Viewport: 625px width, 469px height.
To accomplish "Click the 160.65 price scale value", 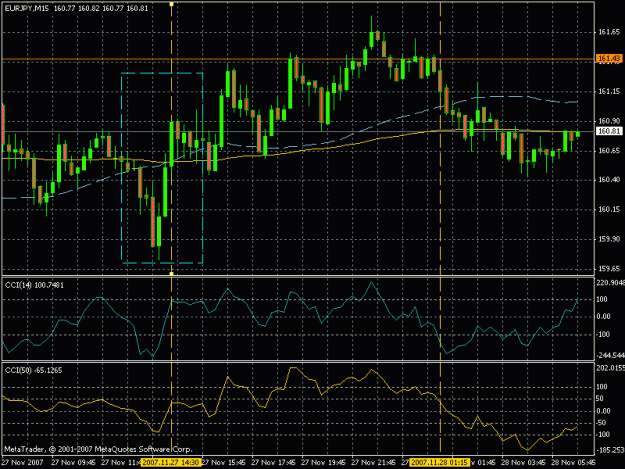I will pos(609,151).
